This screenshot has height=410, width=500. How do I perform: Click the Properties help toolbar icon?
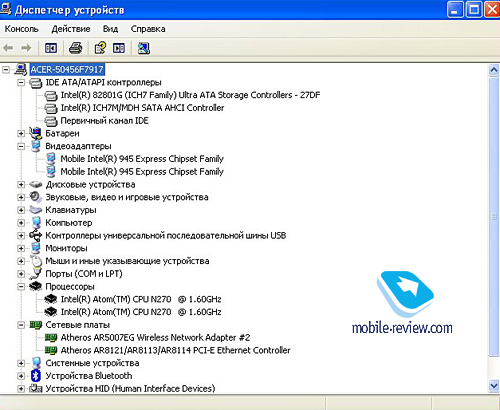coord(100,48)
